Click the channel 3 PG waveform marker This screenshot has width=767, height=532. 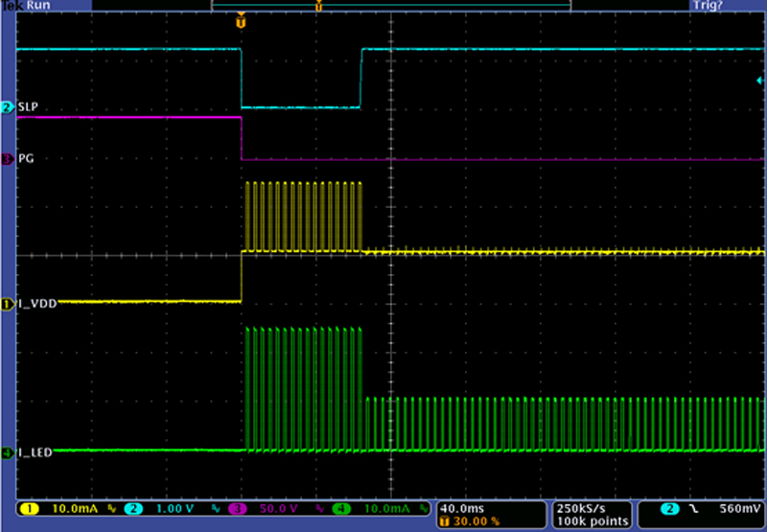point(8,159)
